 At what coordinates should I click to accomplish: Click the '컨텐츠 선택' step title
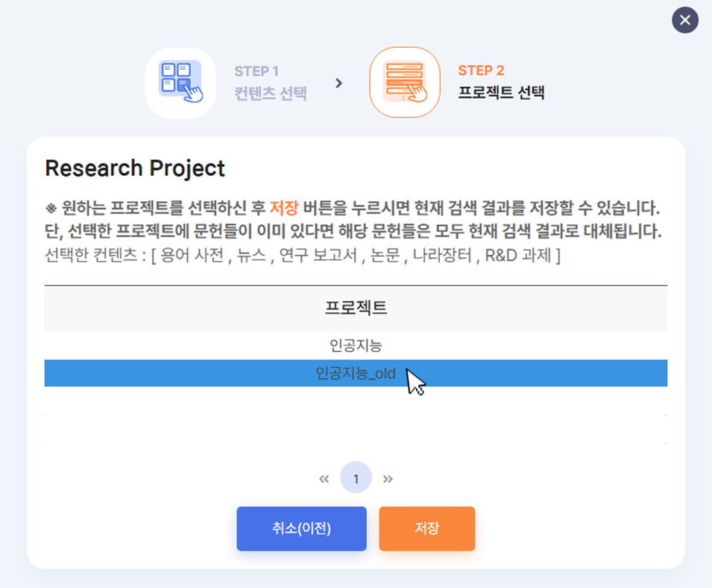[x=270, y=95]
